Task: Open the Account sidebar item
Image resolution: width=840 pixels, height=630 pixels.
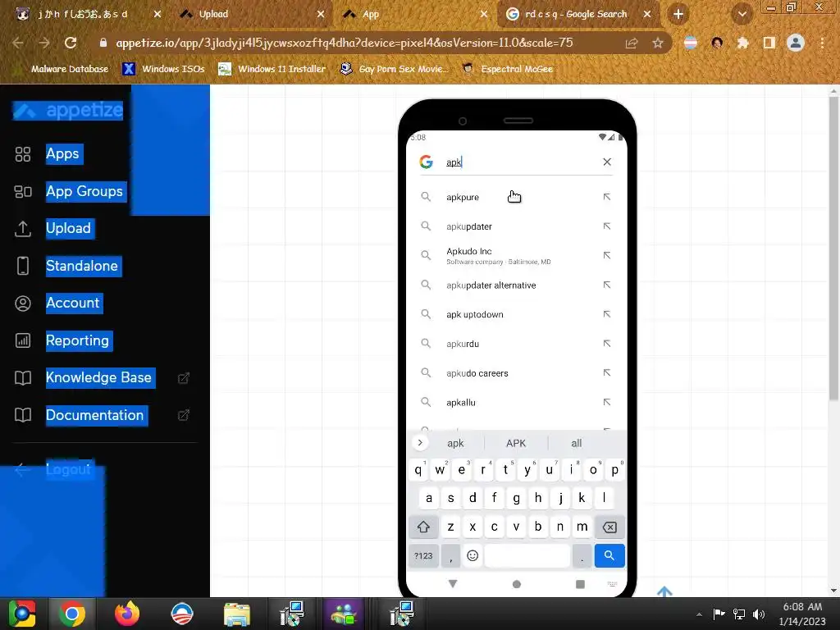Action: [73, 303]
